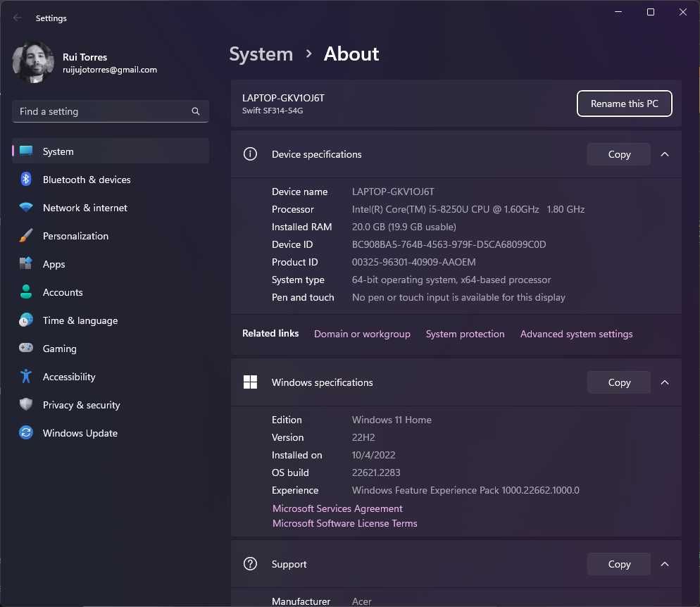Open Network & internet settings
The width and height of the screenshot is (700, 607).
tap(111, 208)
